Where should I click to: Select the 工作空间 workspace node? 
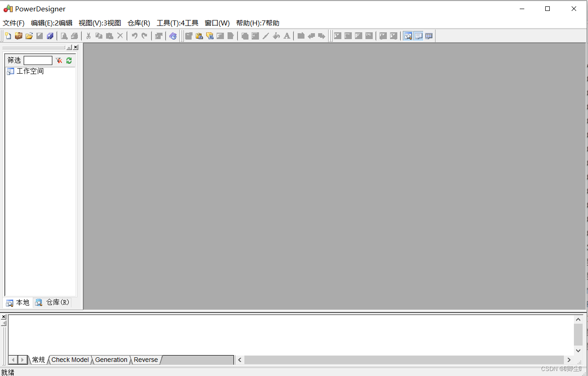click(x=29, y=71)
